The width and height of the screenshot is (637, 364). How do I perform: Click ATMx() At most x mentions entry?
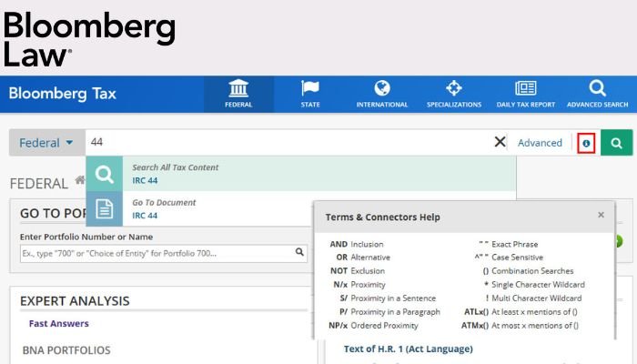pos(520,326)
